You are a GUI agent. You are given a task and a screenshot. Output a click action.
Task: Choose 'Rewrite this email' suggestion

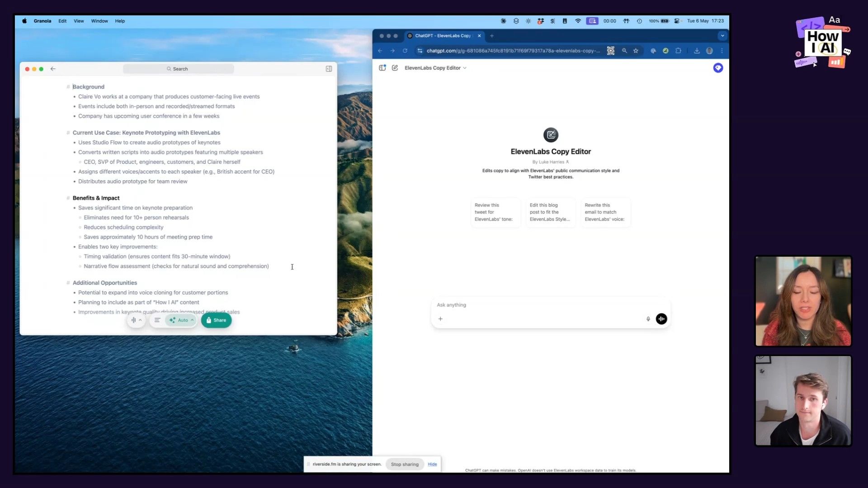point(606,212)
